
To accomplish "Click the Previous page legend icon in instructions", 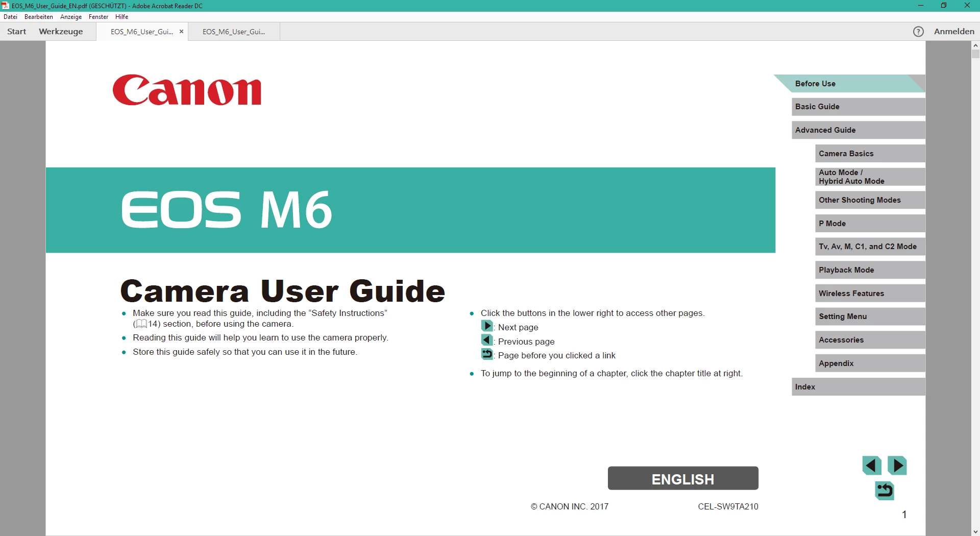I will click(487, 340).
